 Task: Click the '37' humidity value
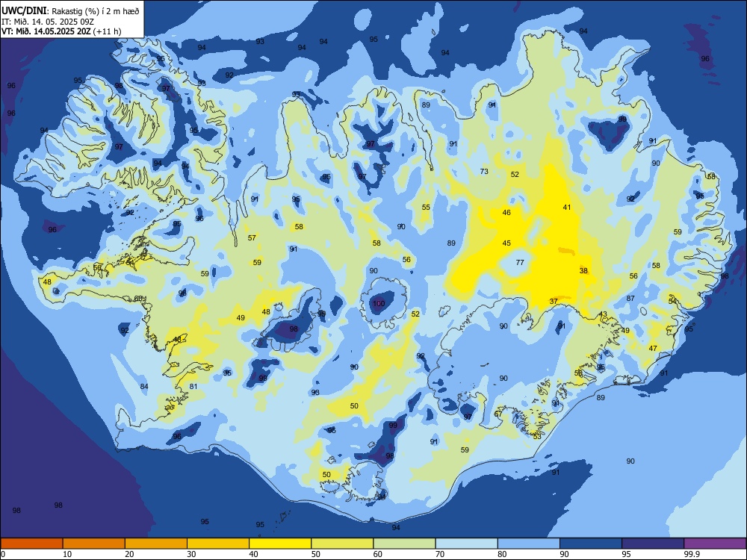[554, 302]
